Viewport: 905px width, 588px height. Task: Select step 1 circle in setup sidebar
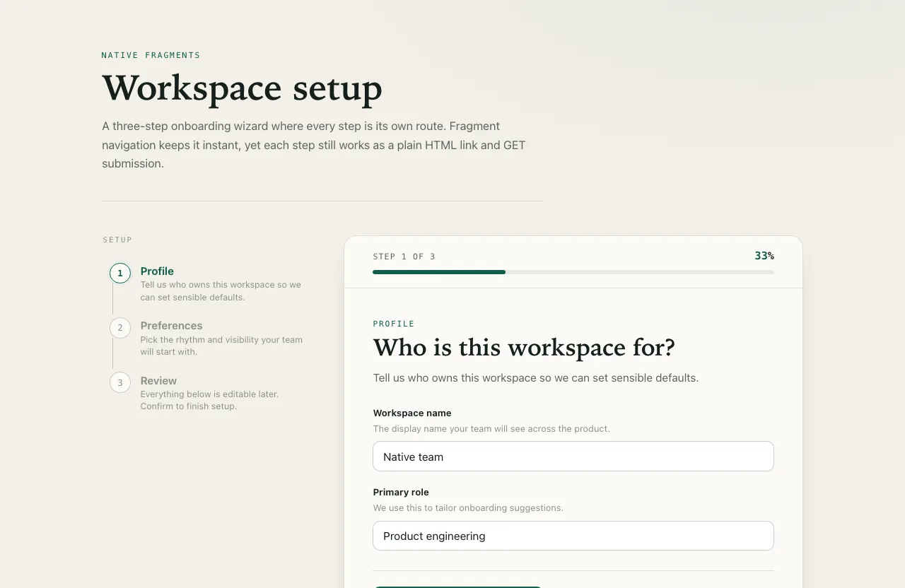(x=120, y=273)
